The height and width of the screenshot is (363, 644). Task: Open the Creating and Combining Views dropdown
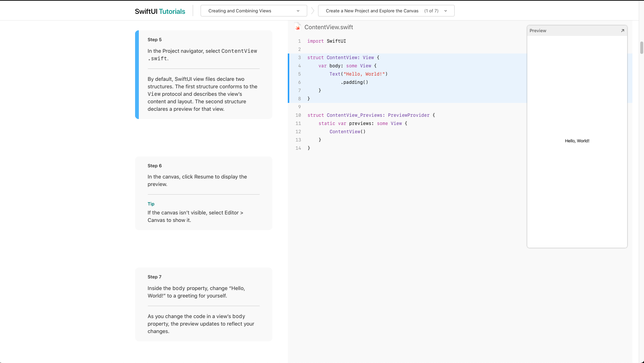[253, 11]
